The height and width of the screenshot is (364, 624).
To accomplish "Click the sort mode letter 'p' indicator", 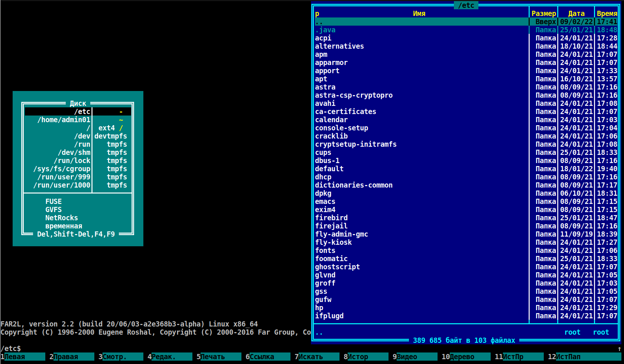I will [317, 13].
